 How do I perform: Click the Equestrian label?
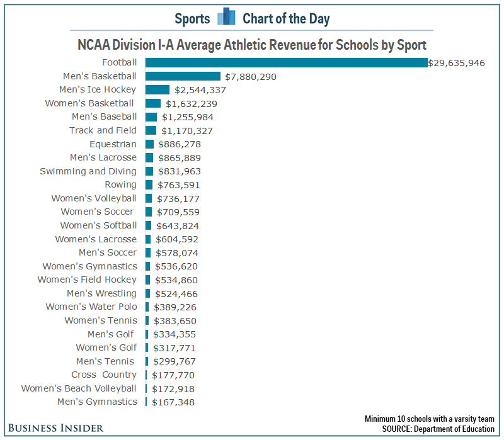coord(113,144)
